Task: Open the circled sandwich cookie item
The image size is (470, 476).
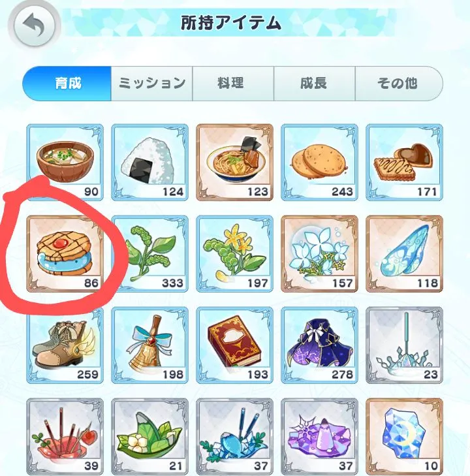Action: tap(65, 254)
